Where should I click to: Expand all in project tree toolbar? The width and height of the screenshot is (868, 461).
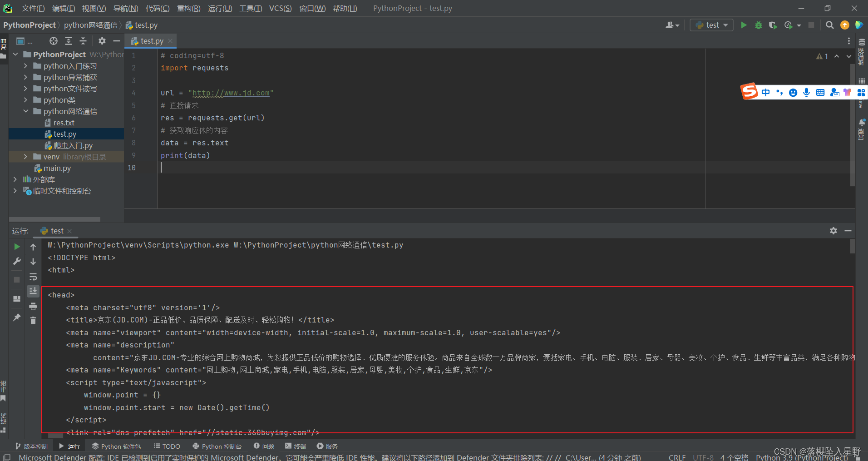69,41
